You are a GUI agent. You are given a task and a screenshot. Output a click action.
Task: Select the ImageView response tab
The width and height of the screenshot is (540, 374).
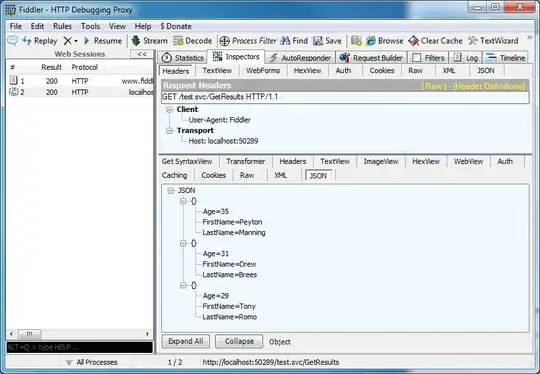[x=381, y=162]
